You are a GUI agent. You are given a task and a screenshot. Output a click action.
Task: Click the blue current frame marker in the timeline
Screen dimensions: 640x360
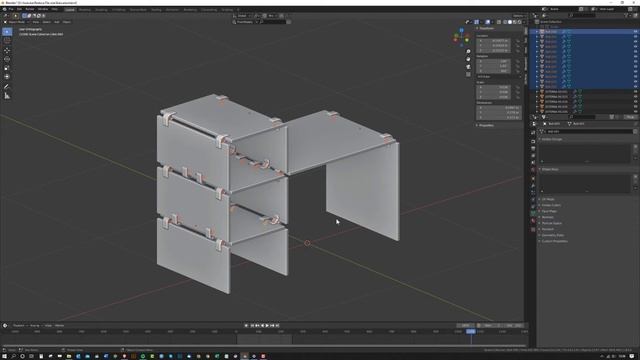471,331
